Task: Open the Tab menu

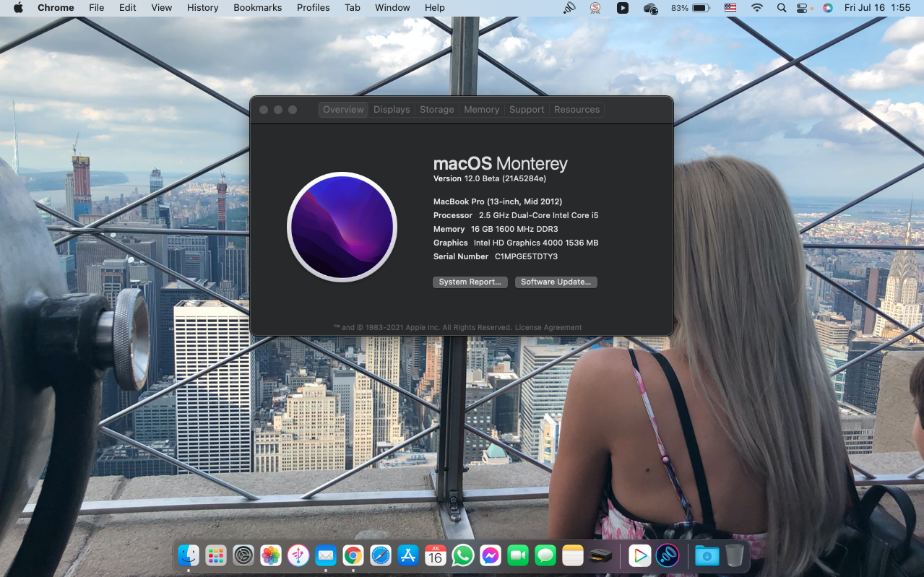Action: click(353, 7)
